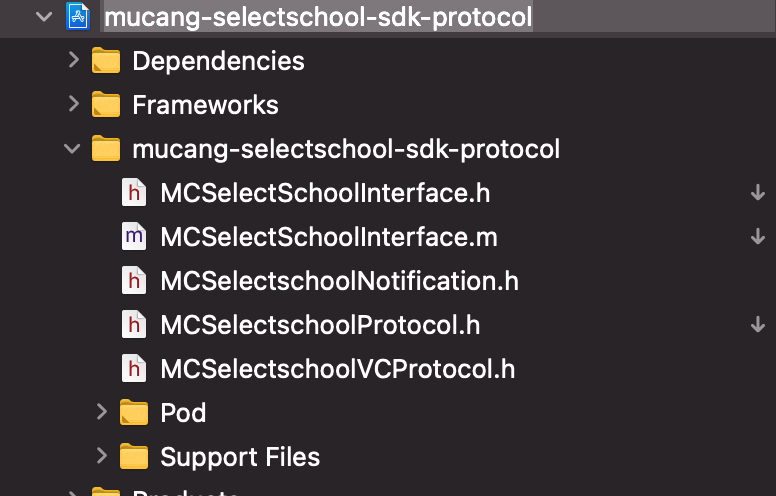This screenshot has height=496, width=776.
Task: Select the MCSelectschoolVCProtocol.h file name
Action: click(x=338, y=369)
